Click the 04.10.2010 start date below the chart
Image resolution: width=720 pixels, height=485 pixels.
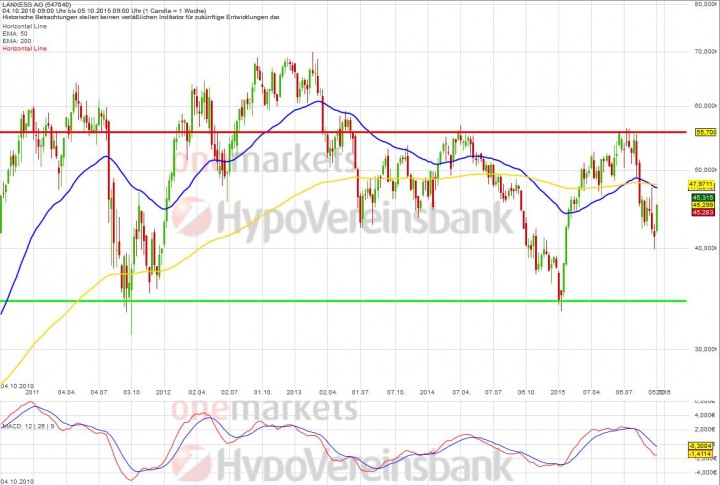(x=19, y=384)
